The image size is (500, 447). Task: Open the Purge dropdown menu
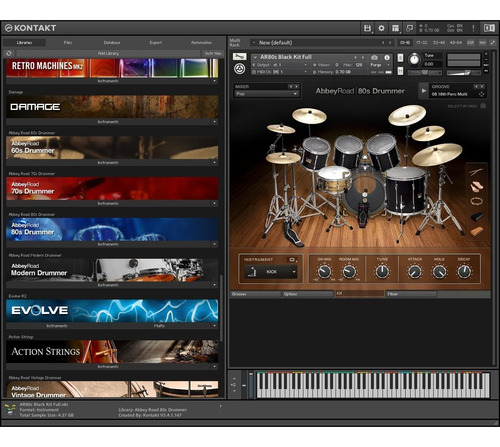[x=380, y=65]
